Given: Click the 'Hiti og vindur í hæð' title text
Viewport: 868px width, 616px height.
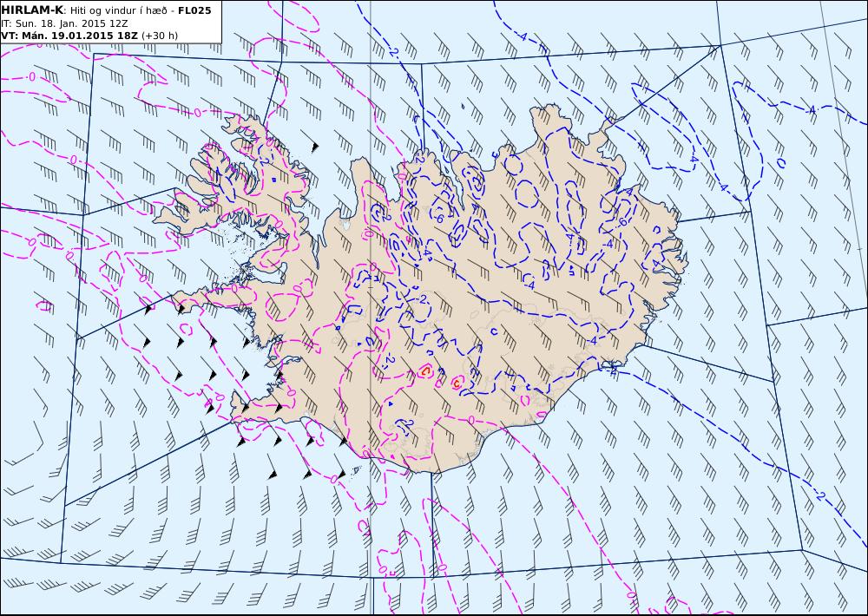Looking at the screenshot, I should click(x=118, y=10).
